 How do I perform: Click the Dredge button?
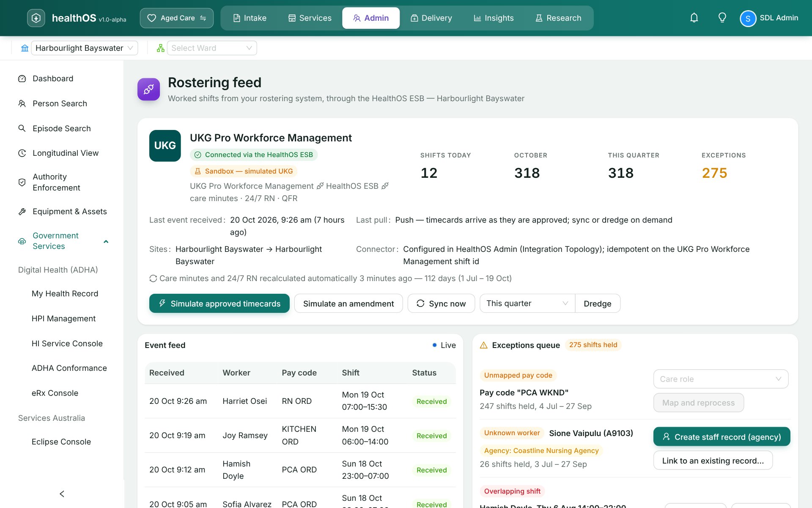pyautogui.click(x=598, y=304)
